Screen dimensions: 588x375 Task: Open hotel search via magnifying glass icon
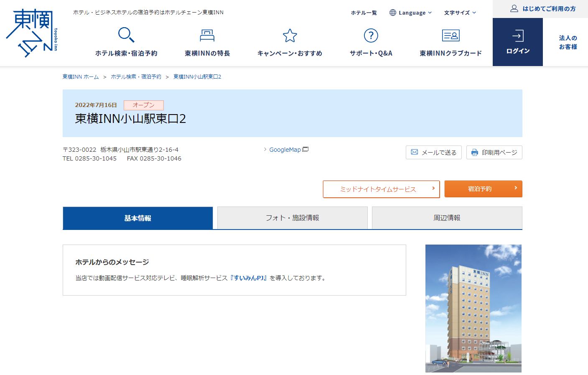126,35
